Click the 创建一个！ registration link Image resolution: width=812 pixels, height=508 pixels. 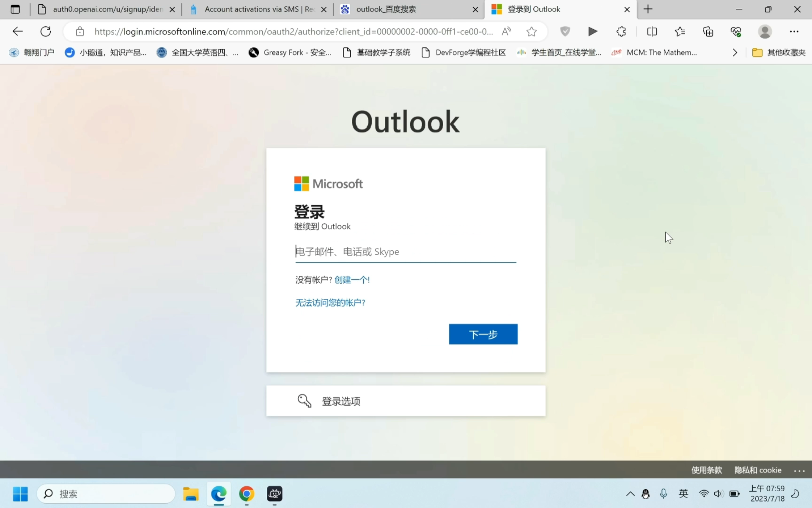tap(352, 279)
